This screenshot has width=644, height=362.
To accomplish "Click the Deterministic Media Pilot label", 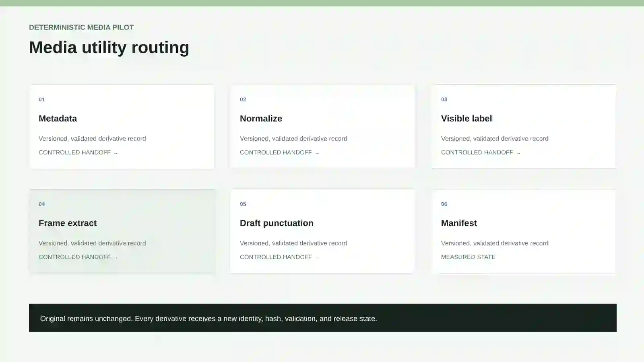I will (x=81, y=27).
